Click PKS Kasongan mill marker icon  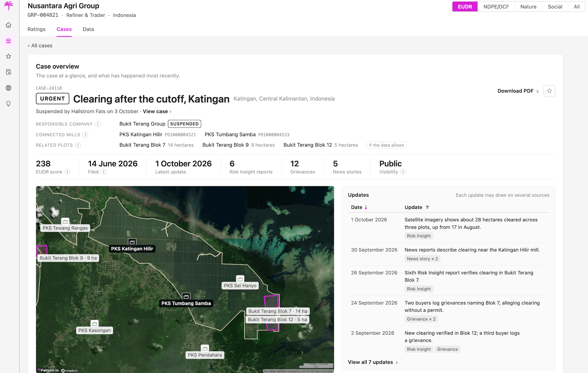point(94,324)
